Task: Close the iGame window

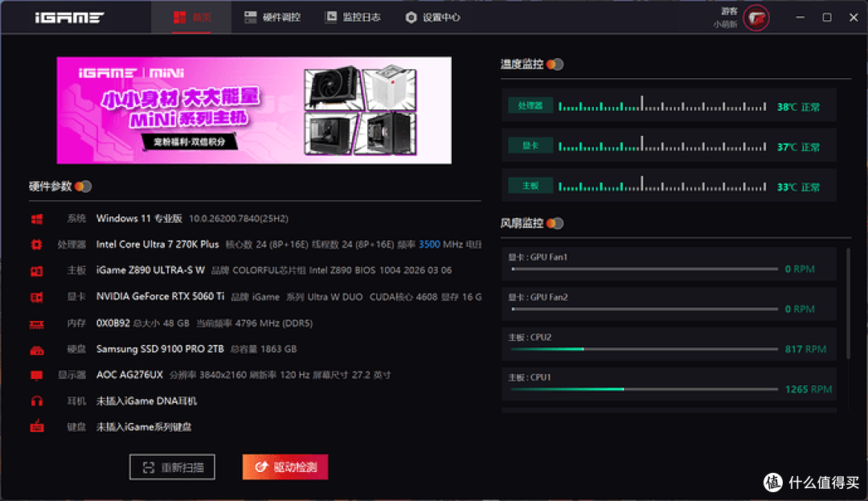Action: [x=854, y=17]
